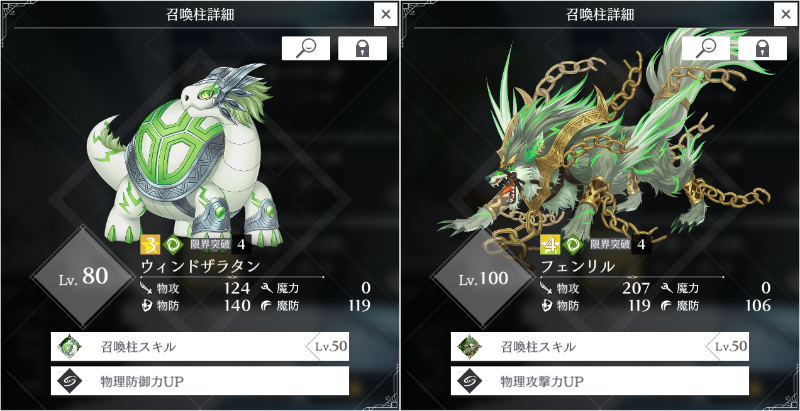Toggle the lock on フェンリル
Screen dimensions: 800x411
[x=762, y=48]
